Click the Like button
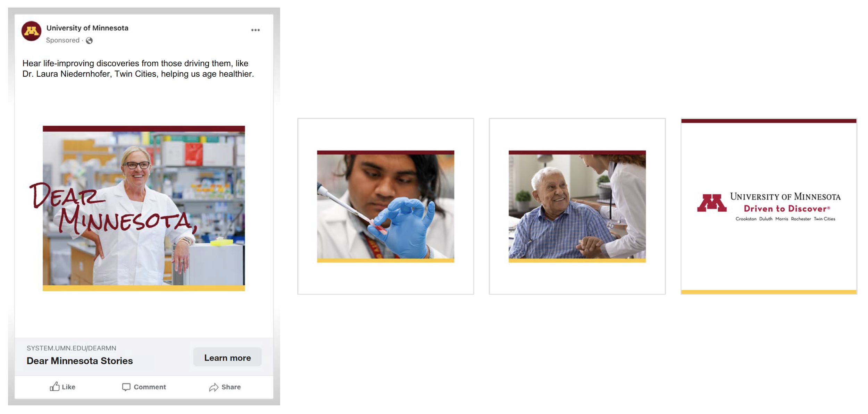 click(x=62, y=387)
